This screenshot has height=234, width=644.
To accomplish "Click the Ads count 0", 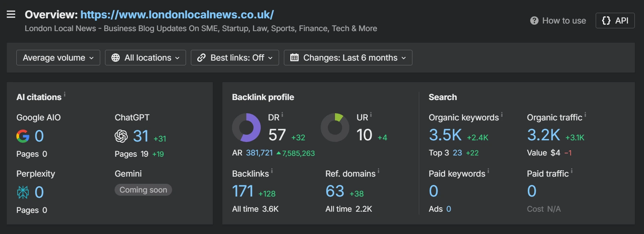I will (x=449, y=209).
